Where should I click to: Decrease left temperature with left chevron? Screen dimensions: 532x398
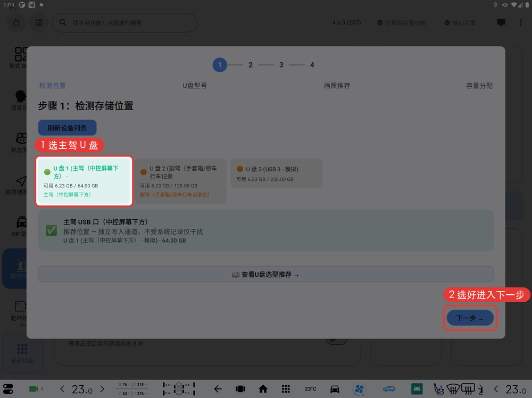62,389
